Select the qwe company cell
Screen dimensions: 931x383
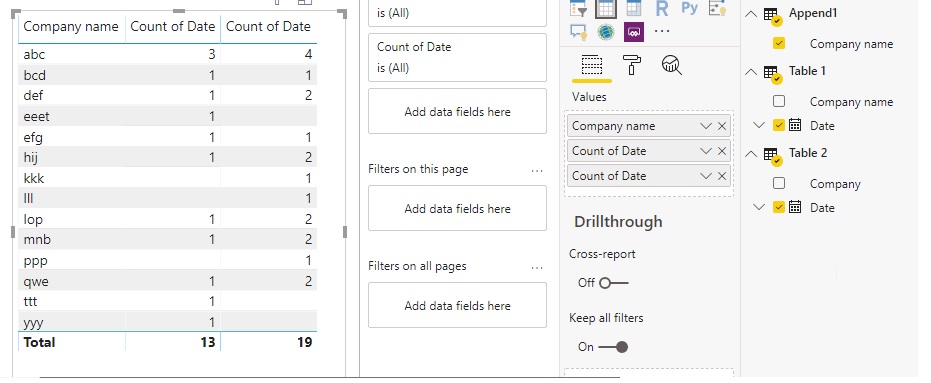tap(36, 281)
